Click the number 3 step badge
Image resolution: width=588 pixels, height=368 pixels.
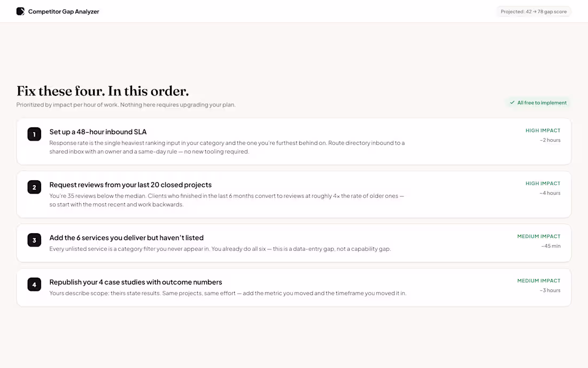coord(34,240)
